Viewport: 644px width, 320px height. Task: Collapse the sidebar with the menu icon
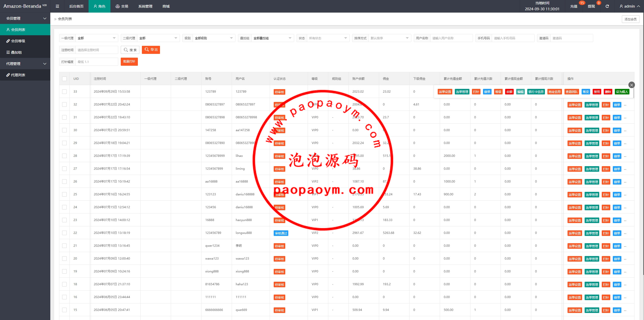coord(57,6)
